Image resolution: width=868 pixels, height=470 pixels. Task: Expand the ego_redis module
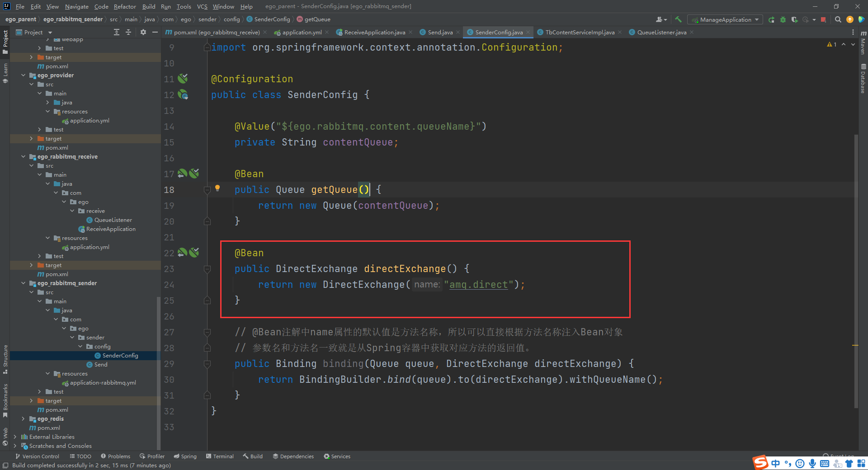[x=23, y=419]
